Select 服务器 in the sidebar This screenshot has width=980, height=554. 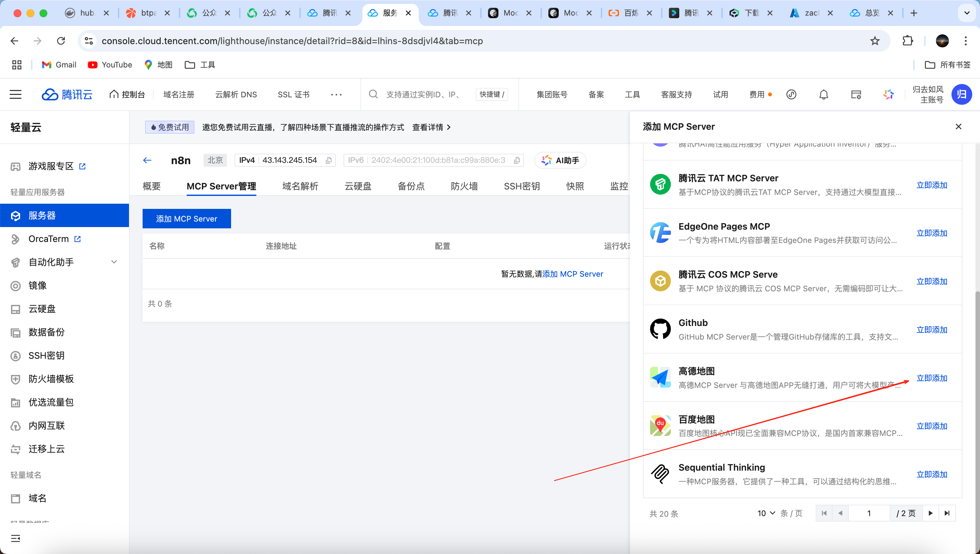click(65, 215)
